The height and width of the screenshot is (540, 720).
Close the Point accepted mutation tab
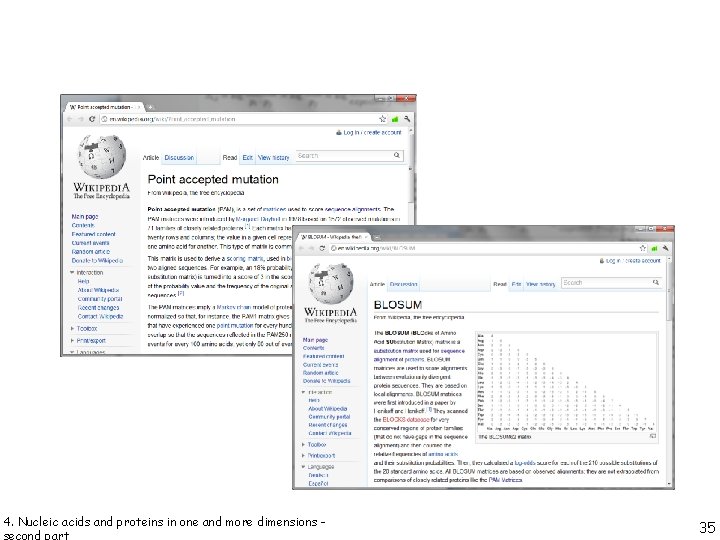[x=138, y=107]
